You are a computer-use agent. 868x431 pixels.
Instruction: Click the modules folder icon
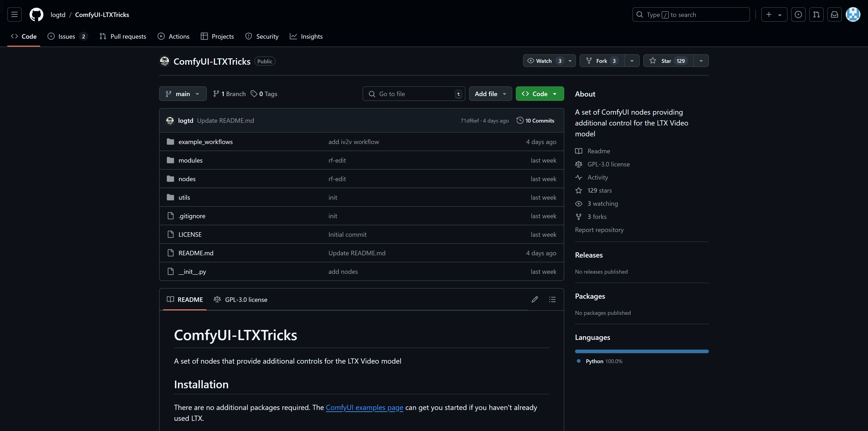tap(170, 160)
